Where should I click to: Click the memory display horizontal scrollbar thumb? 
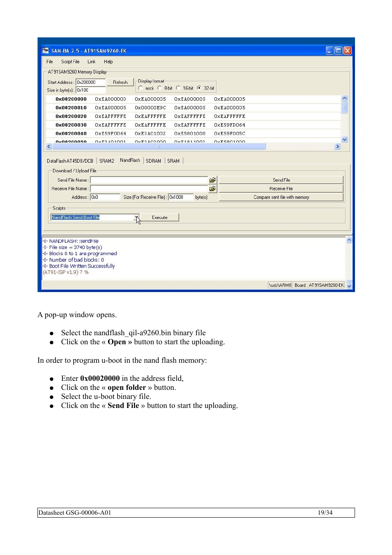click(159, 146)
